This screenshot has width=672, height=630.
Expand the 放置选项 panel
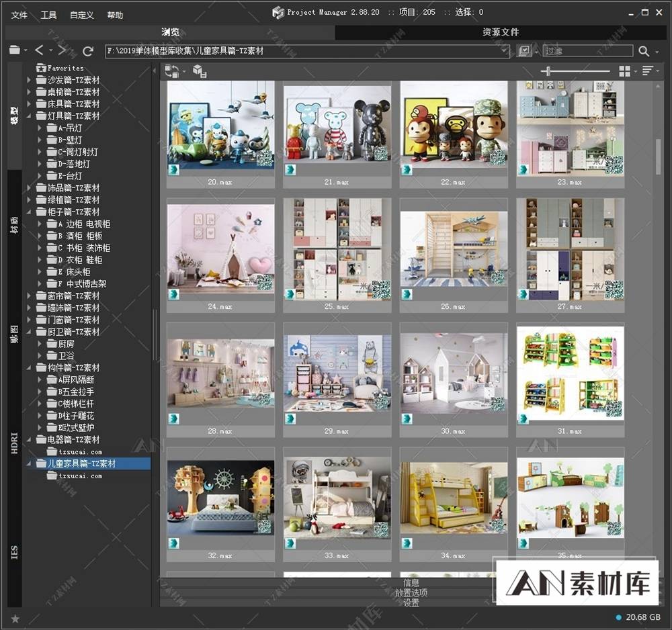coord(411,593)
